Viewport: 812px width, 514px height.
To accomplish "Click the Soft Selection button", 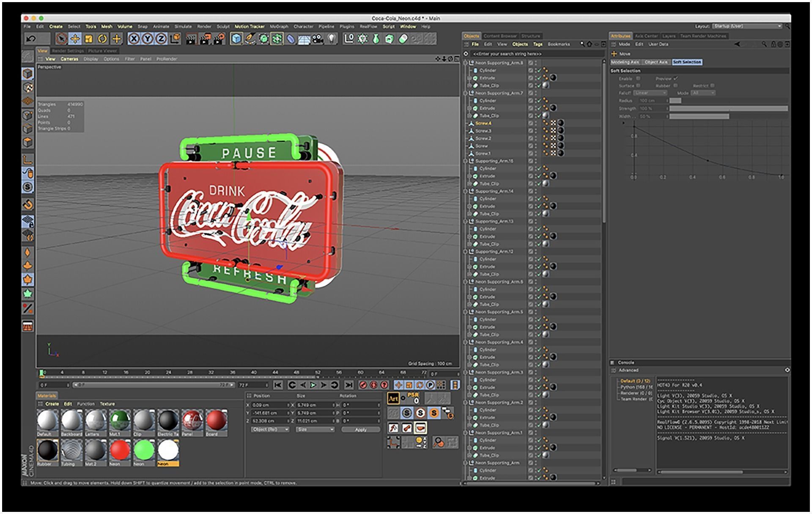I will 687,62.
